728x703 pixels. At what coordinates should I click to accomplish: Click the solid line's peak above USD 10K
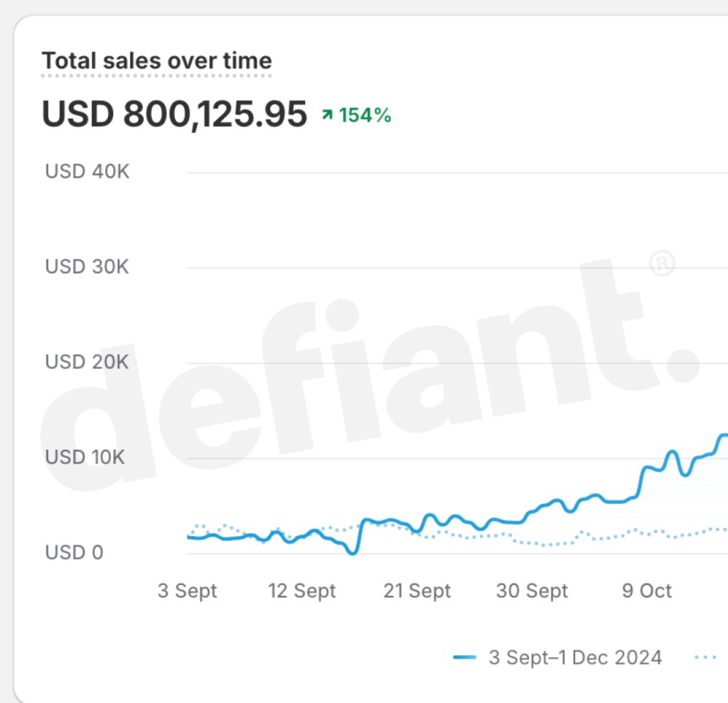pyautogui.click(x=723, y=435)
